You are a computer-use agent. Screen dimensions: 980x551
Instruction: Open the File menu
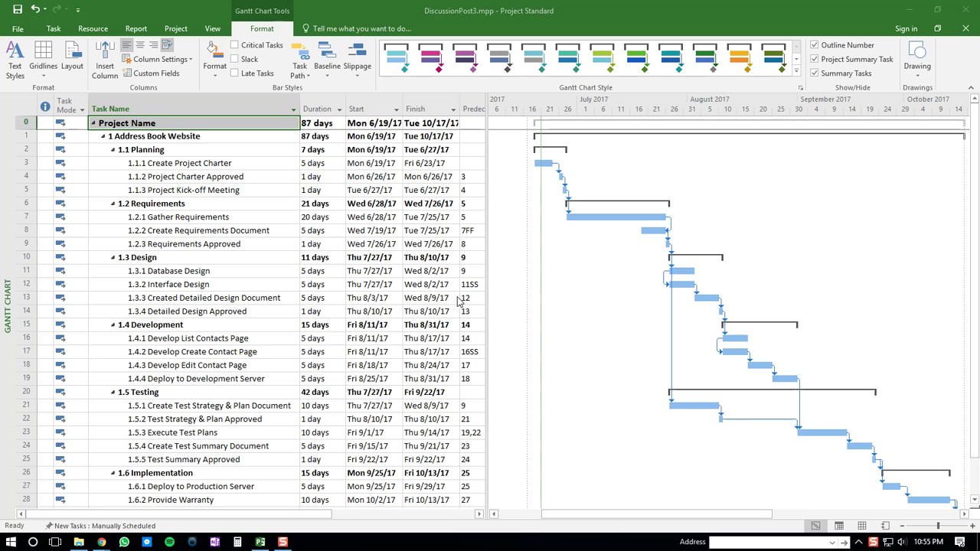pyautogui.click(x=18, y=28)
